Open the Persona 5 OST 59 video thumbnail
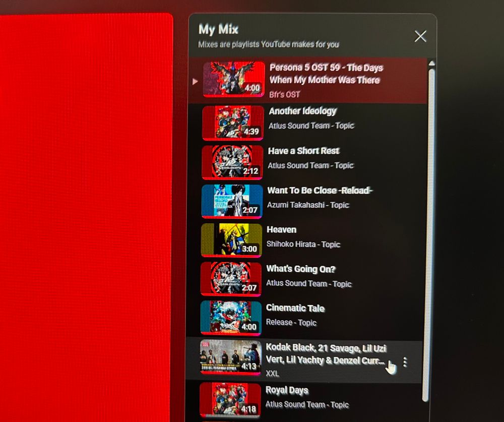The height and width of the screenshot is (422, 504). pos(234,79)
